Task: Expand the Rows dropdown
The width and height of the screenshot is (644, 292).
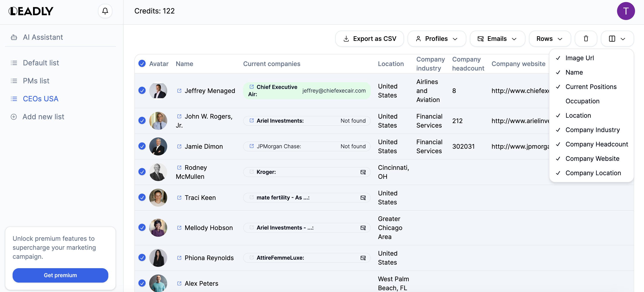Action: (550, 39)
